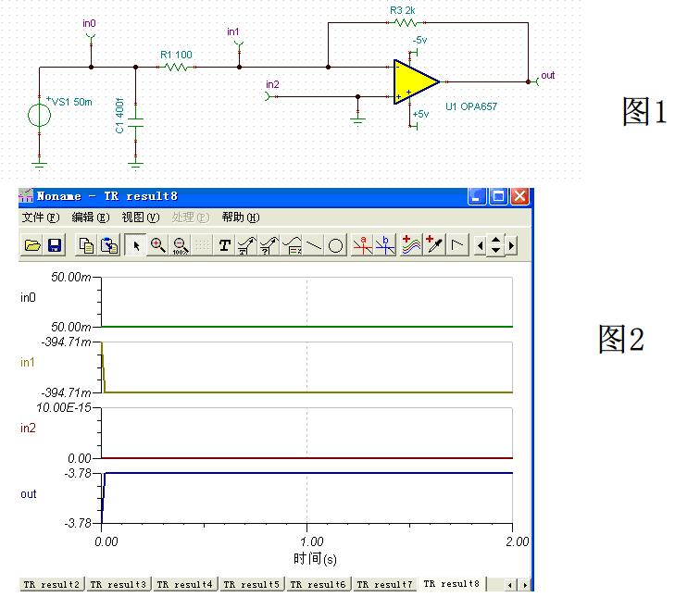Click the Open file folder icon
700x597 pixels.
pos(32,245)
